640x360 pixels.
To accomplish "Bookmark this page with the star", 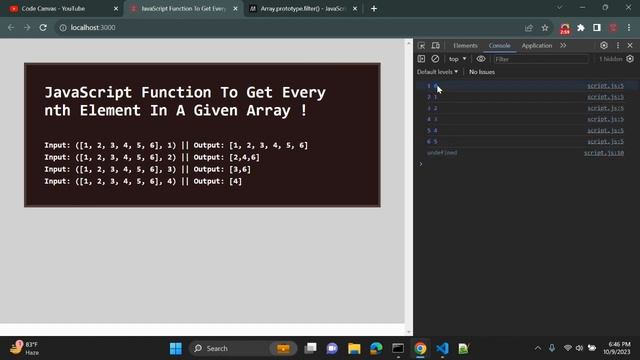I will [x=545, y=28].
